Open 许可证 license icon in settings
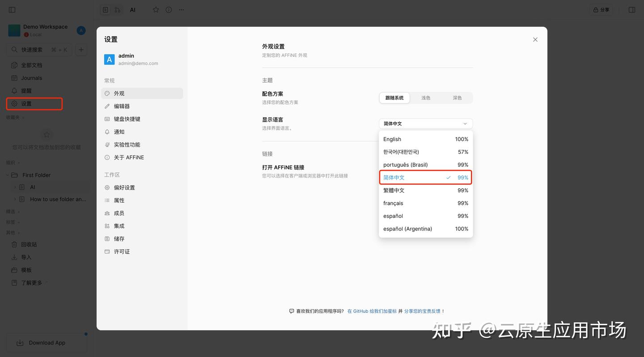The height and width of the screenshot is (357, 644). click(107, 252)
